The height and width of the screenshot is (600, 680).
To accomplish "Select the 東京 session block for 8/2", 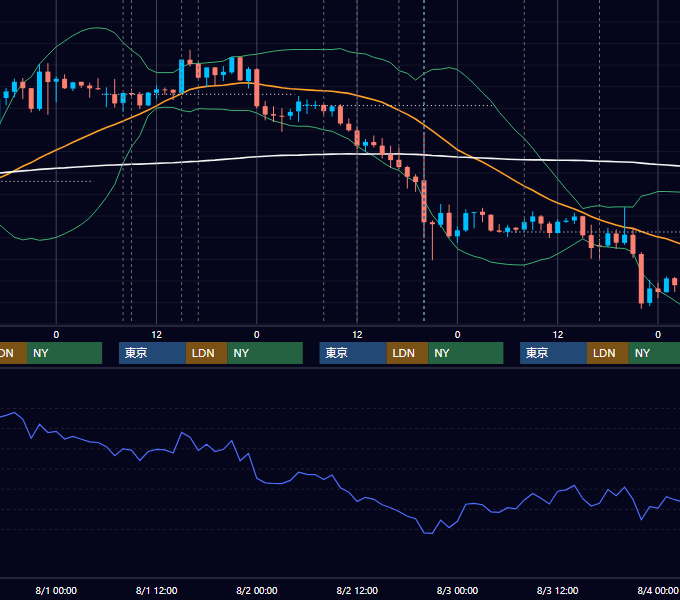I will point(353,353).
